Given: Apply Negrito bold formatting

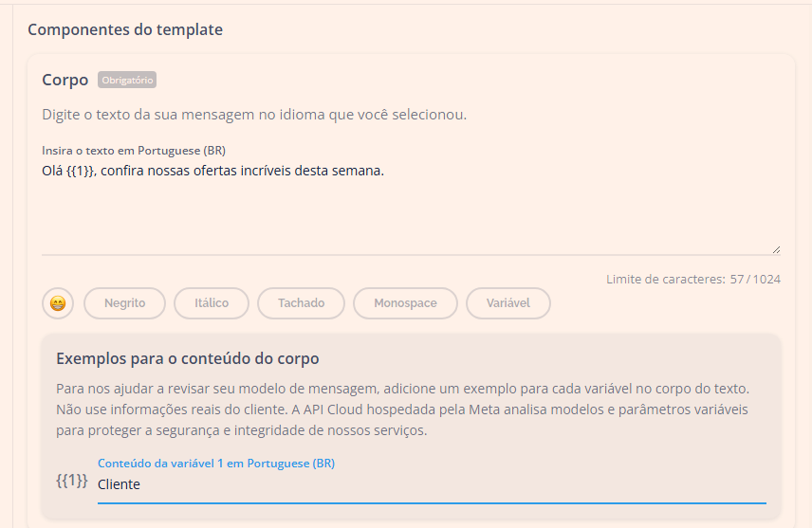Looking at the screenshot, I should (124, 303).
